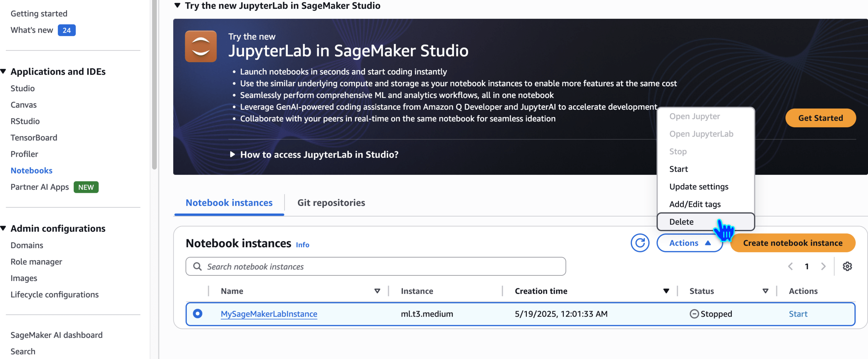Click the ml.t3.medium instance cell
This screenshot has height=359, width=868.
click(x=427, y=314)
